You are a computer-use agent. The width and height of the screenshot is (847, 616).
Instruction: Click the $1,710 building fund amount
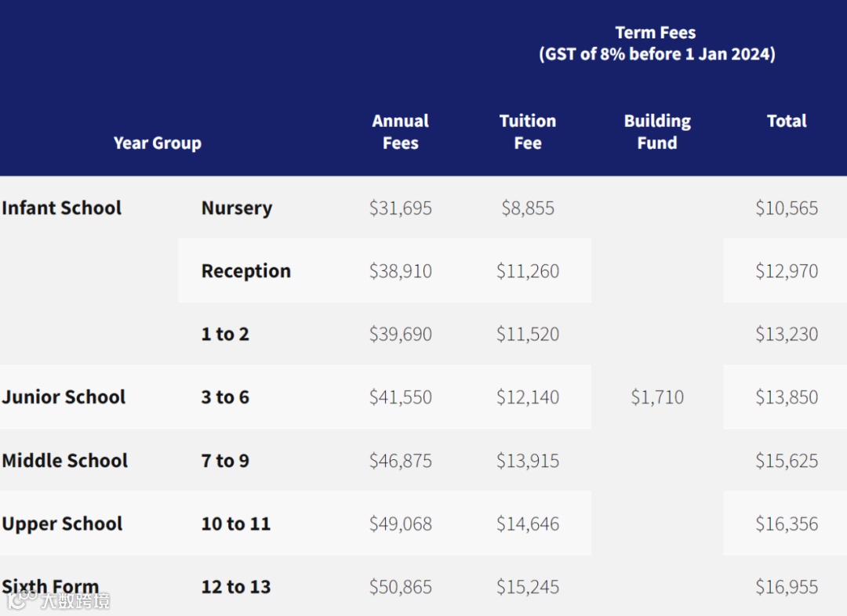tap(657, 397)
